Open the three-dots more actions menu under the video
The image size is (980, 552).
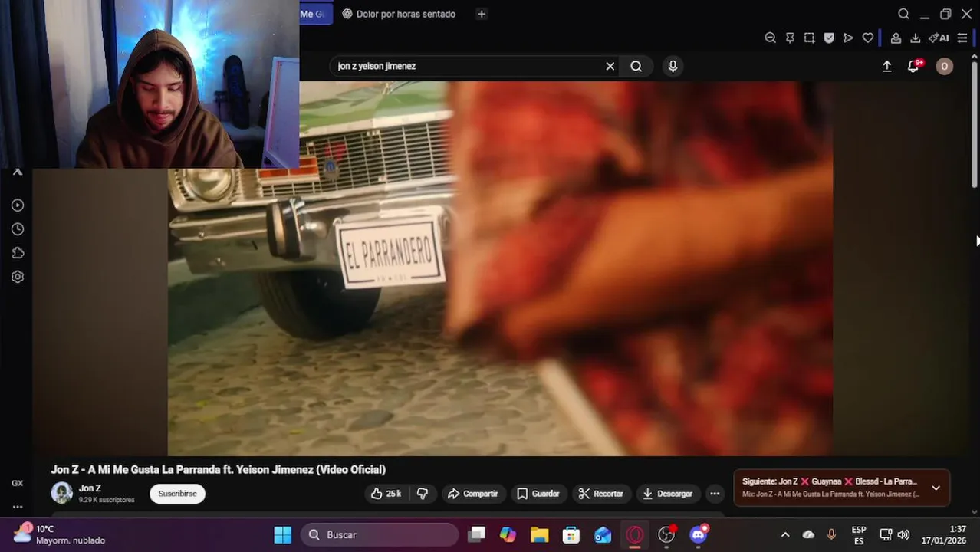tap(715, 494)
